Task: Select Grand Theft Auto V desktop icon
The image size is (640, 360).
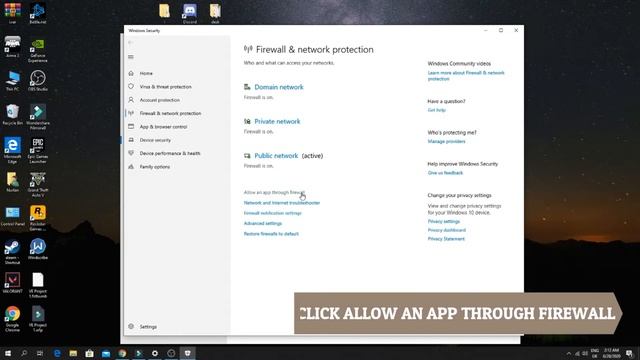Action: [38, 184]
